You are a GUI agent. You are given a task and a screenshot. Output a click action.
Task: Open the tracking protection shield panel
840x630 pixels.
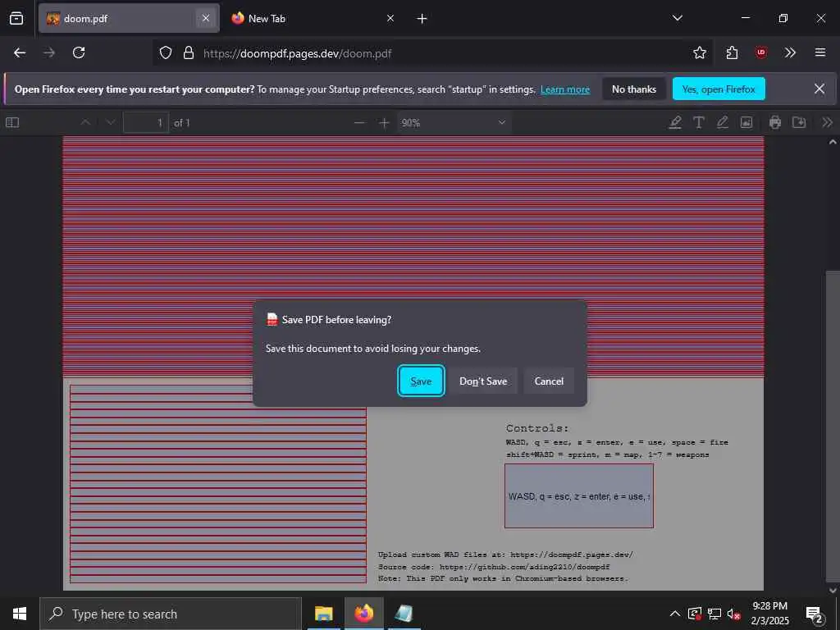coord(166,53)
